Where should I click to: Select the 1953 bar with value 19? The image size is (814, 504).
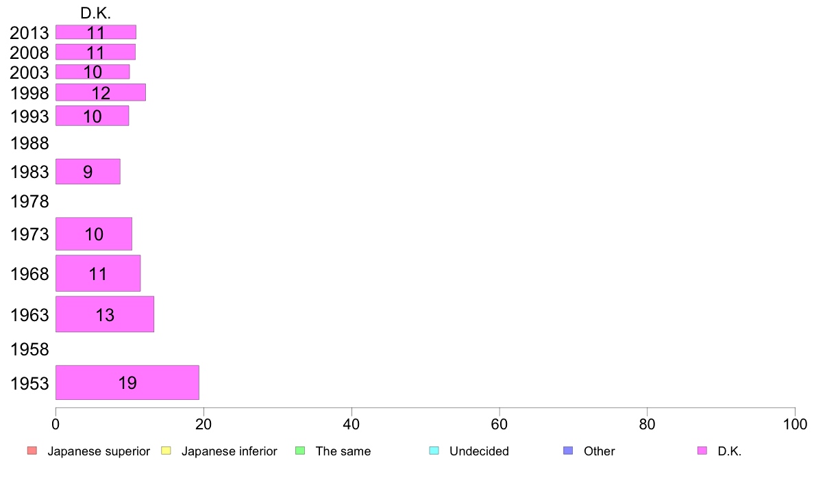pyautogui.click(x=127, y=383)
